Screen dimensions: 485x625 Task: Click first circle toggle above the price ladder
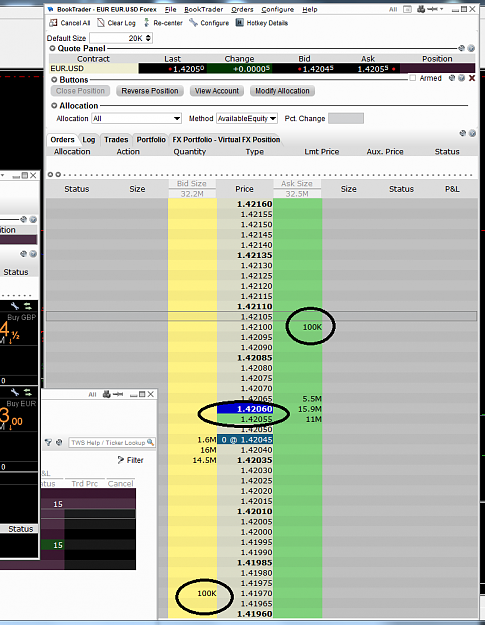[x=50, y=175]
